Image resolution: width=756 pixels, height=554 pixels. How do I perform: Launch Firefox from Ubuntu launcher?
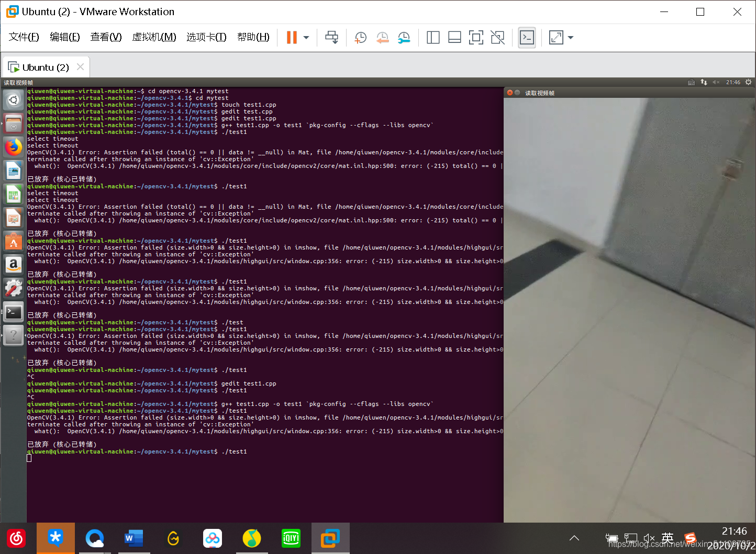pyautogui.click(x=14, y=147)
